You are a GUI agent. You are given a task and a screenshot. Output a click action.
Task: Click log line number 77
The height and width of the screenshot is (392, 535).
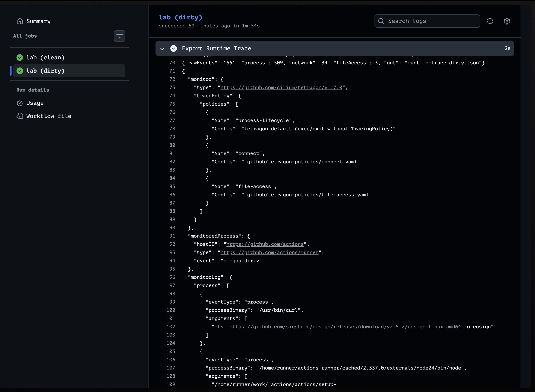(x=172, y=121)
